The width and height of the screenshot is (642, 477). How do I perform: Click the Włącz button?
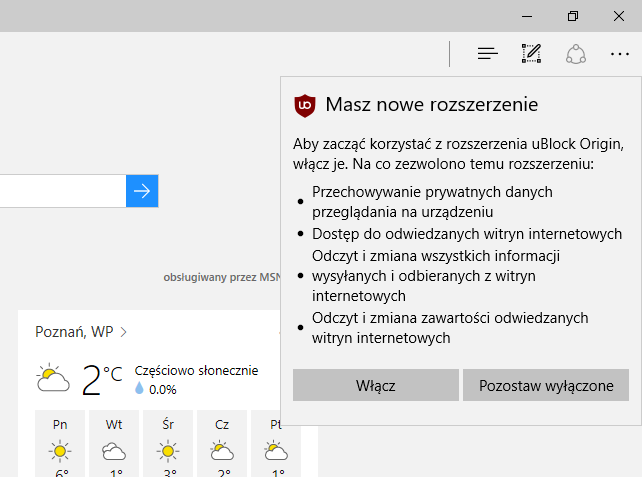[375, 385]
